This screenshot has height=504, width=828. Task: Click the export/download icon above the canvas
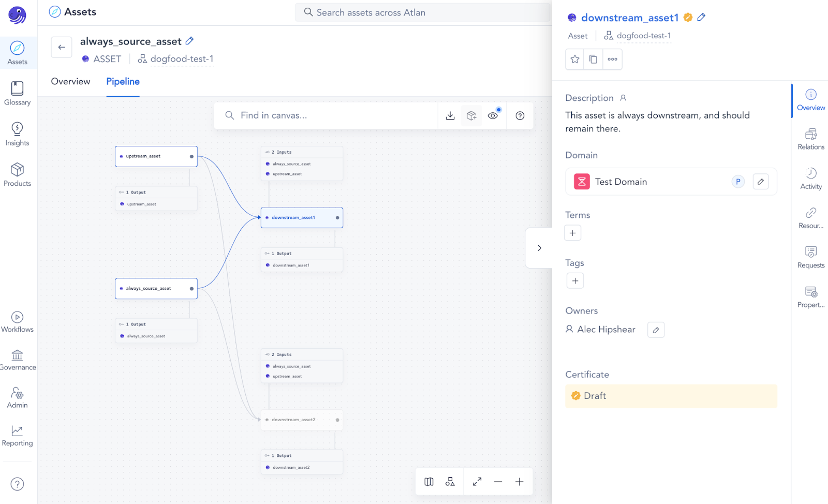450,115
